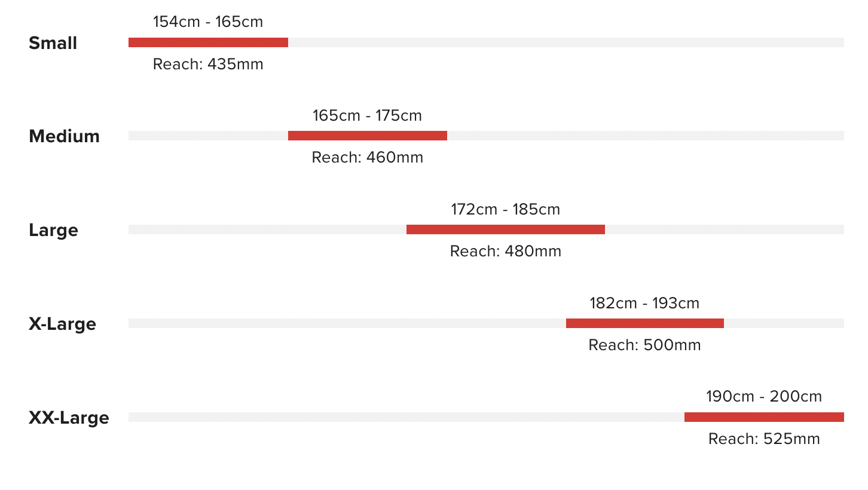The width and height of the screenshot is (868, 490).
Task: Pick the X-Large size label
Action: tap(63, 324)
